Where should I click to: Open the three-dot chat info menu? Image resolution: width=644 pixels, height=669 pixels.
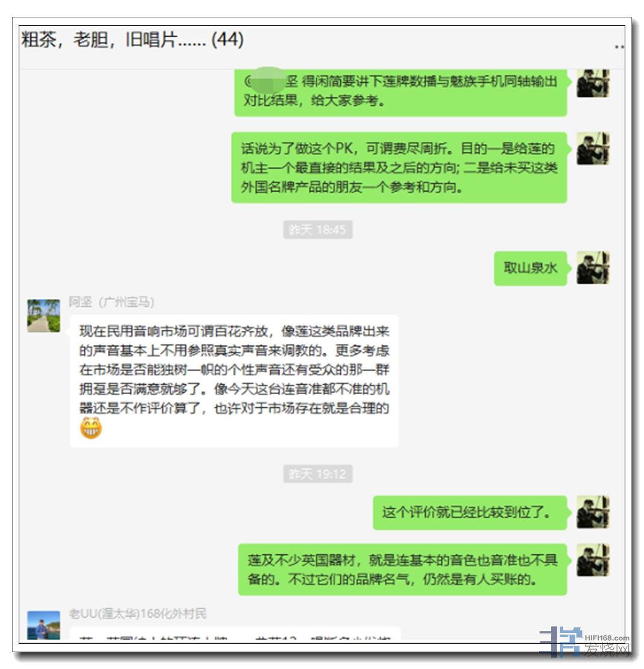pos(620,46)
